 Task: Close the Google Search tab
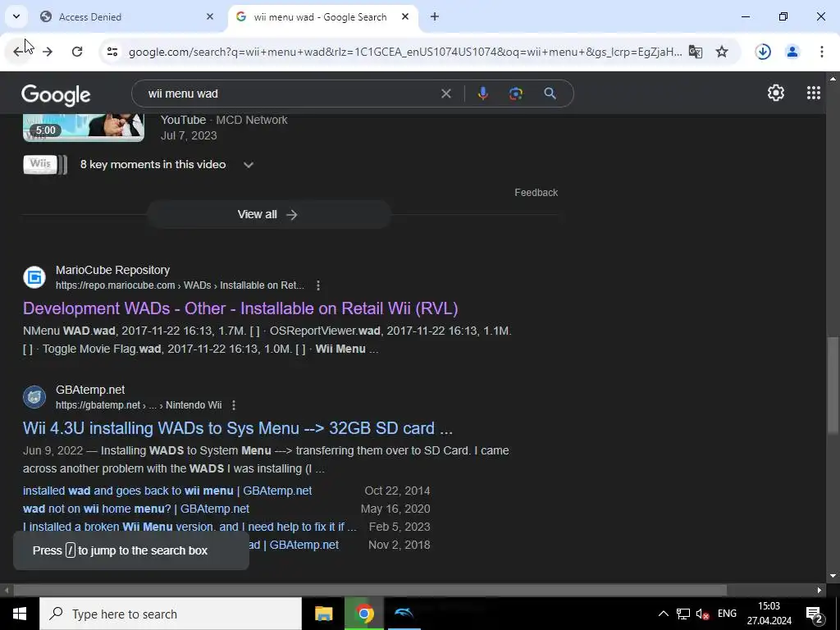click(x=405, y=17)
